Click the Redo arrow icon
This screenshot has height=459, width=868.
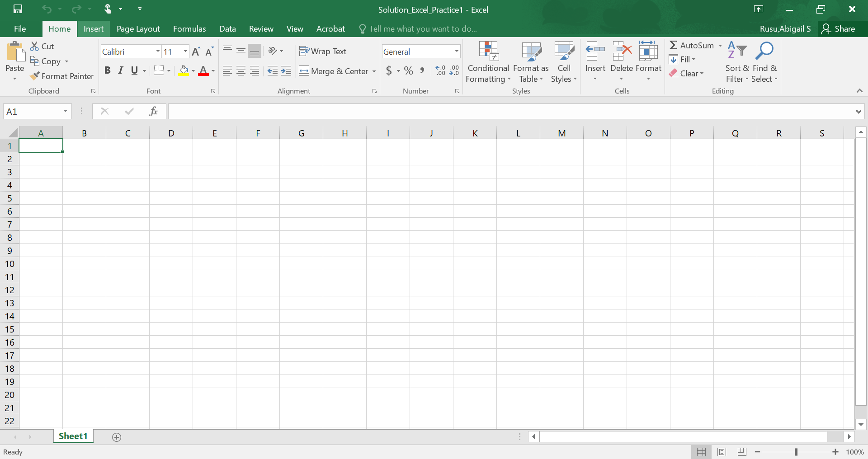76,9
